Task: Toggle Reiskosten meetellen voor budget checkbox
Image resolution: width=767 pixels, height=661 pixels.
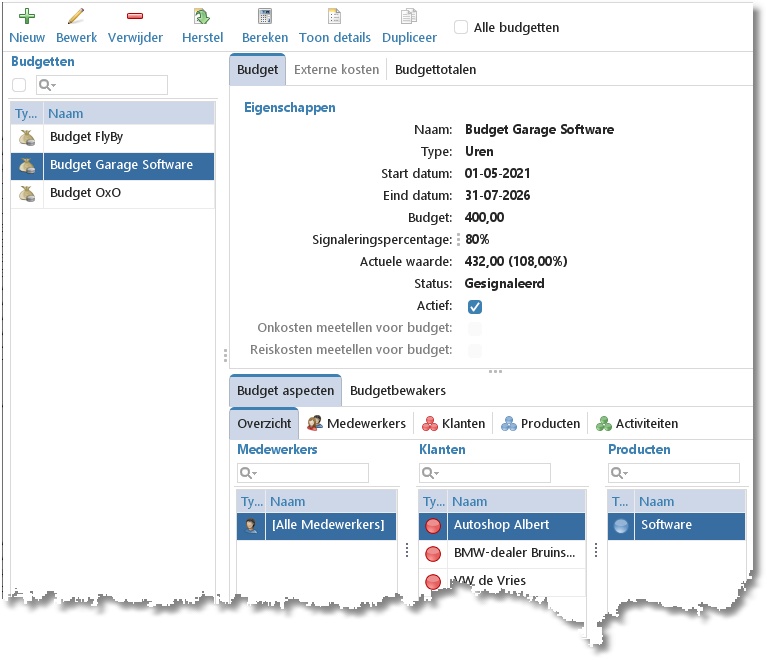Action: point(474,350)
